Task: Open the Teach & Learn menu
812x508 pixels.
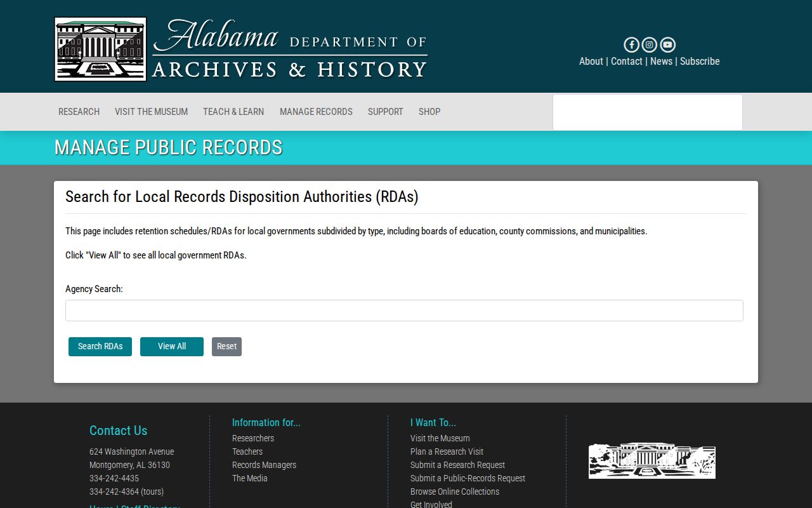Action: pos(233,112)
